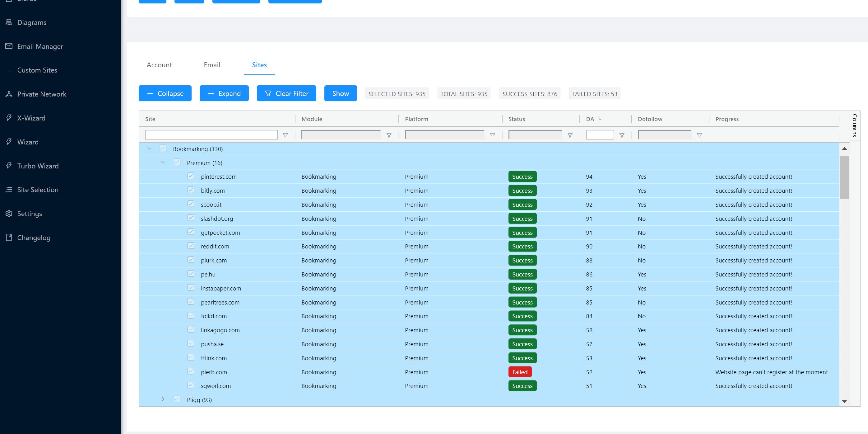Viewport: 868px width, 434px height.
Task: Click the Custom Sites ellipsis icon
Action: click(9, 70)
